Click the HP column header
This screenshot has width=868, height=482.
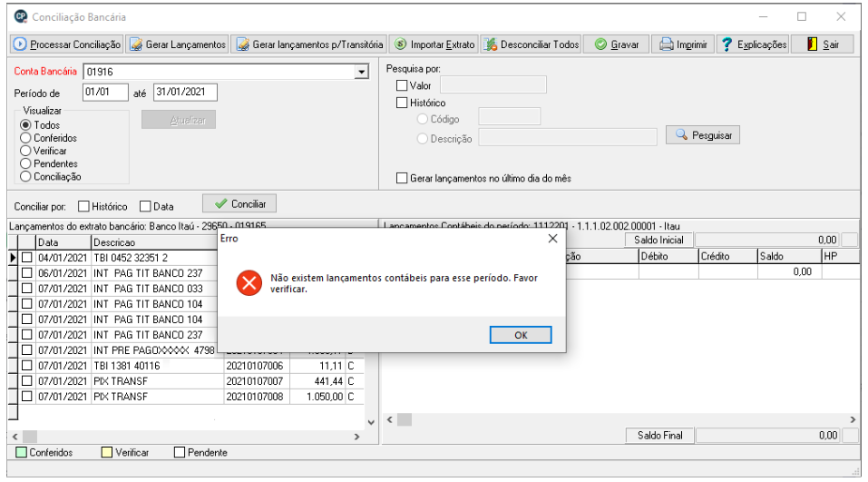840,257
